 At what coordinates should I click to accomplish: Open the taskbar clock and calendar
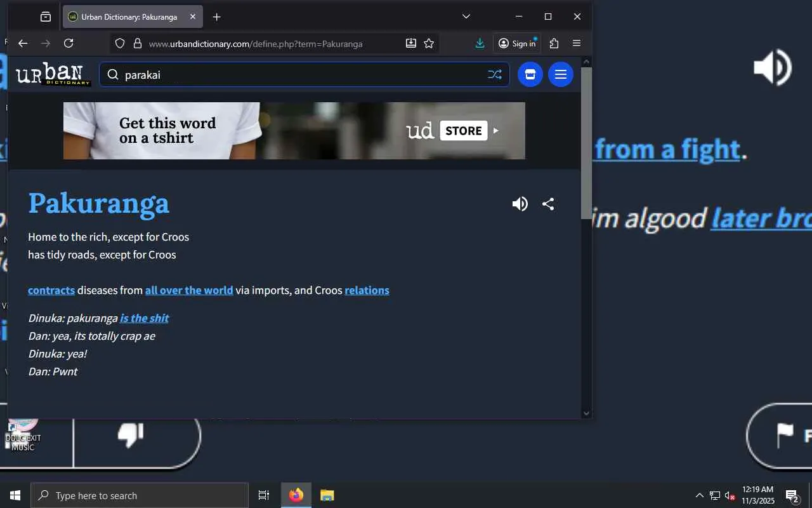point(758,495)
